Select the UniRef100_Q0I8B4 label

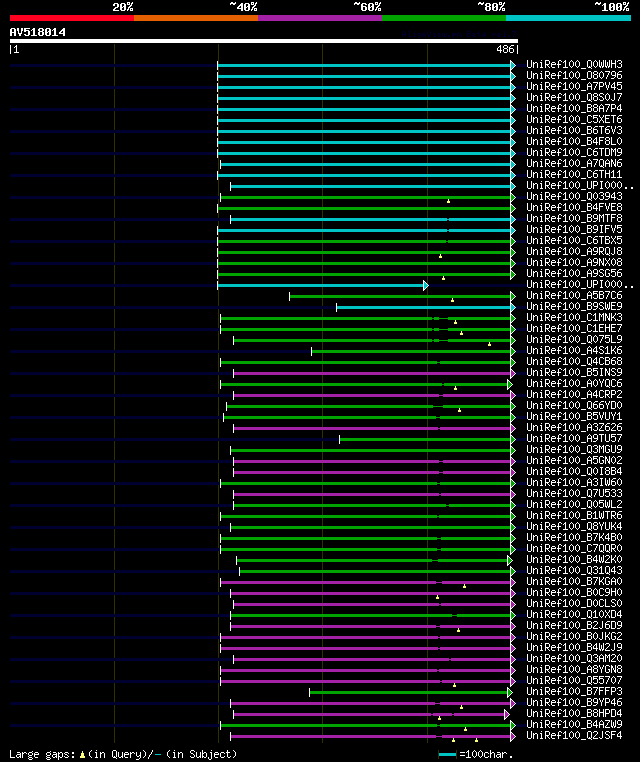click(574, 471)
